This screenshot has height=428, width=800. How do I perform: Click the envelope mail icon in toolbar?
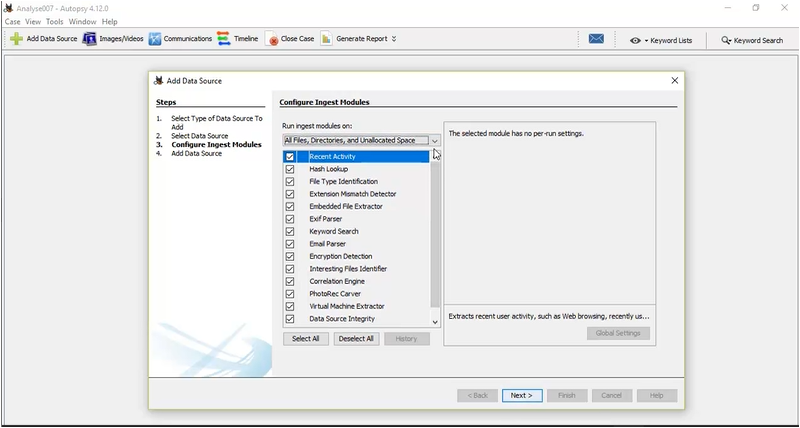click(x=596, y=39)
